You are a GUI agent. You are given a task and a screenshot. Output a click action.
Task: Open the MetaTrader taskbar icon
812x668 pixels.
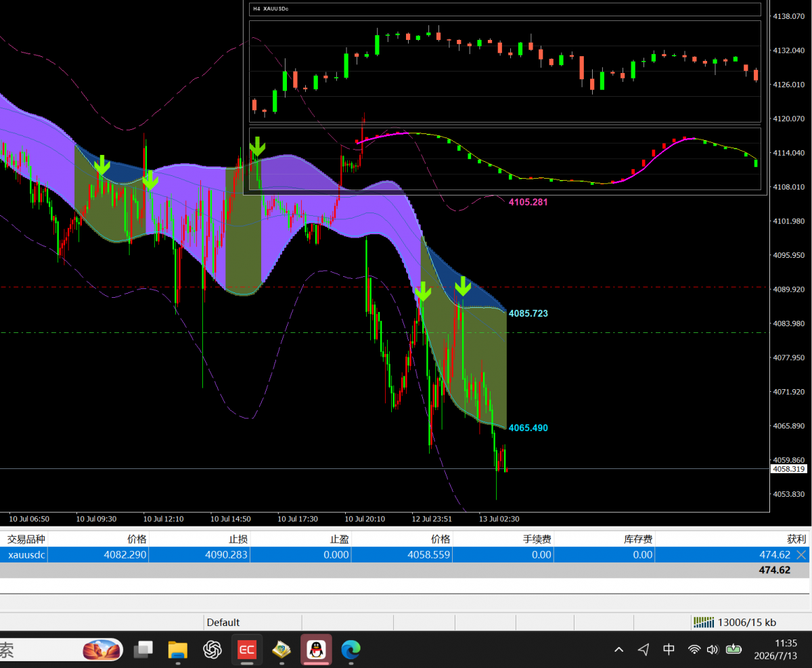[281, 650]
